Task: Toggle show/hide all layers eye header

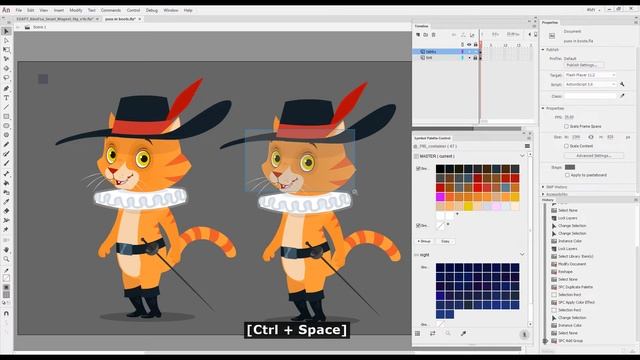Action: pos(469,44)
